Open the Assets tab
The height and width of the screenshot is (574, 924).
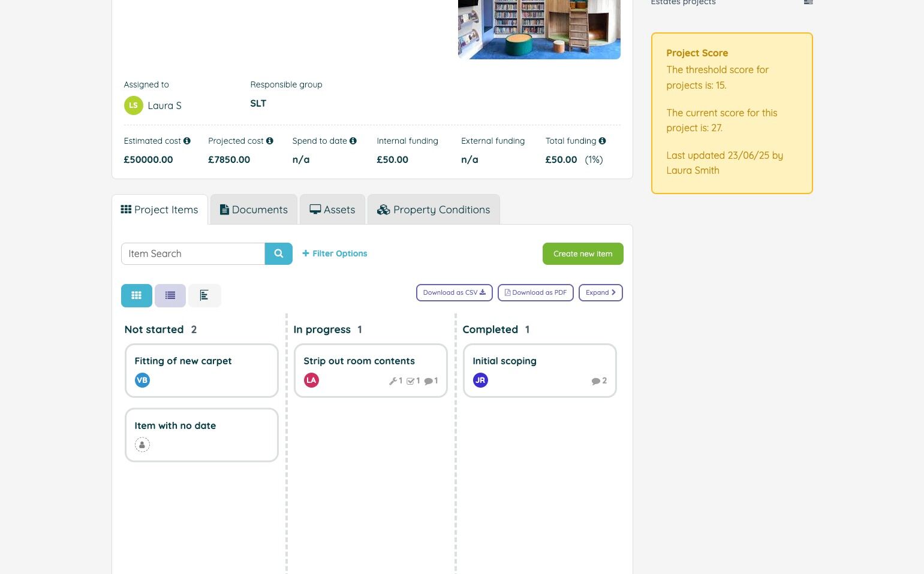click(332, 210)
